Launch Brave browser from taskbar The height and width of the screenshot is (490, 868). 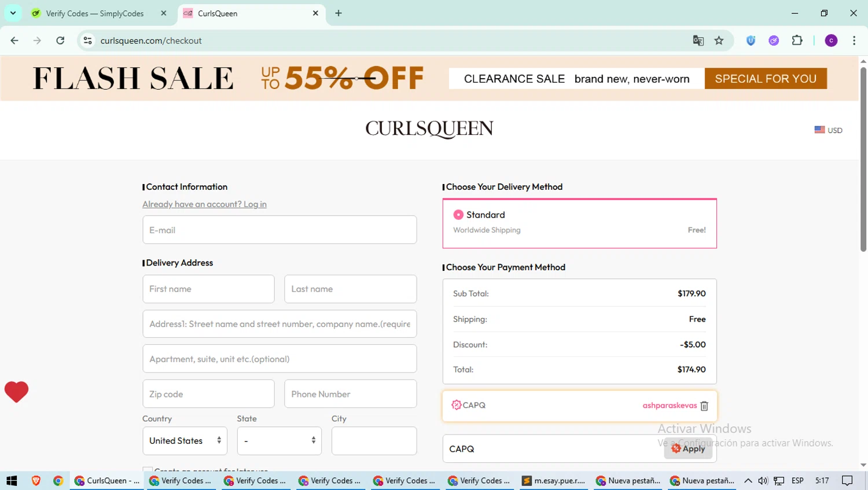click(x=36, y=481)
